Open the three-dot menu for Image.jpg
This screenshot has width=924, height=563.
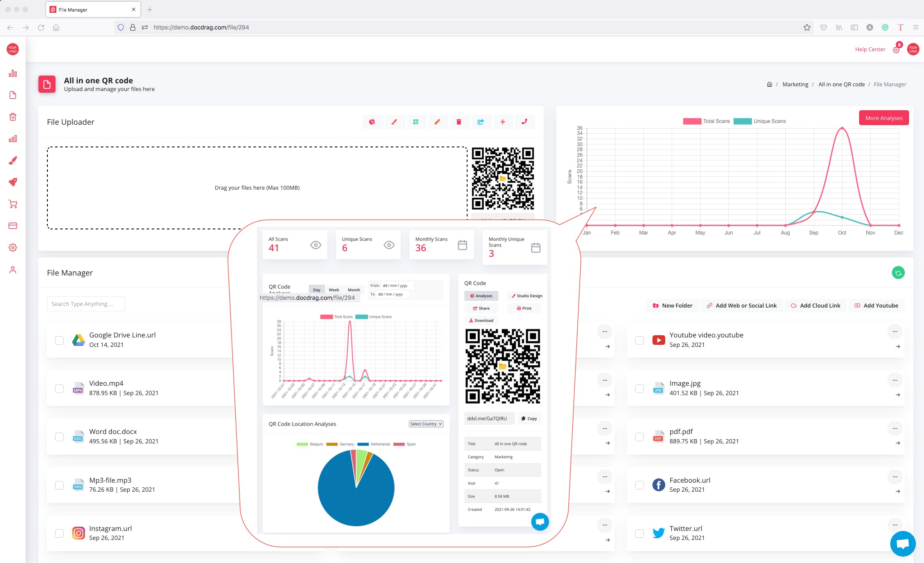pos(895,380)
